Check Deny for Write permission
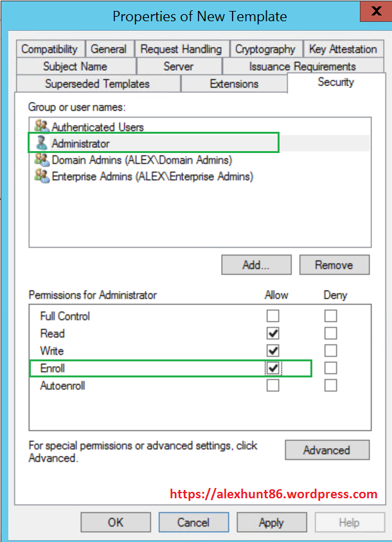The height and width of the screenshot is (542, 392). pyautogui.click(x=330, y=350)
